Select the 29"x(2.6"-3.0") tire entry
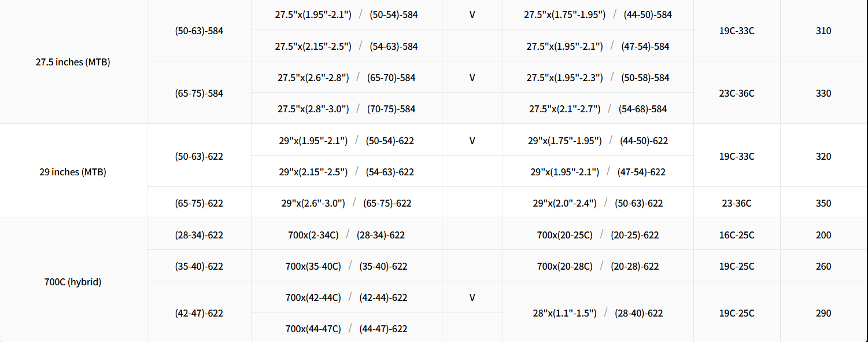 (x=313, y=203)
